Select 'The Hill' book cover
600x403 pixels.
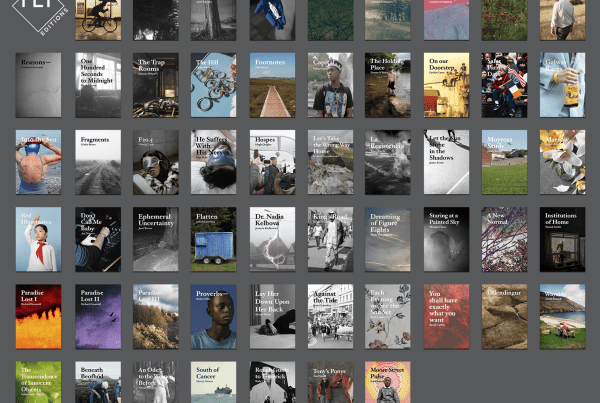pyautogui.click(x=214, y=85)
